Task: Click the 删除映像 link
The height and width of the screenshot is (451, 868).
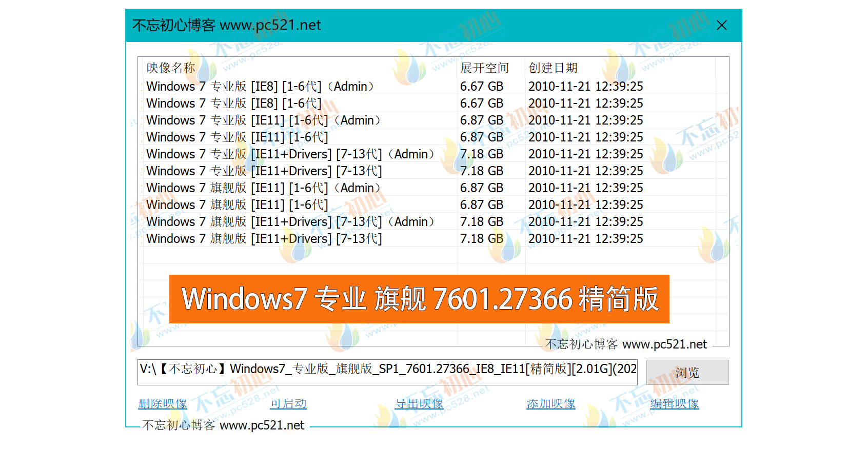Action: click(x=163, y=404)
